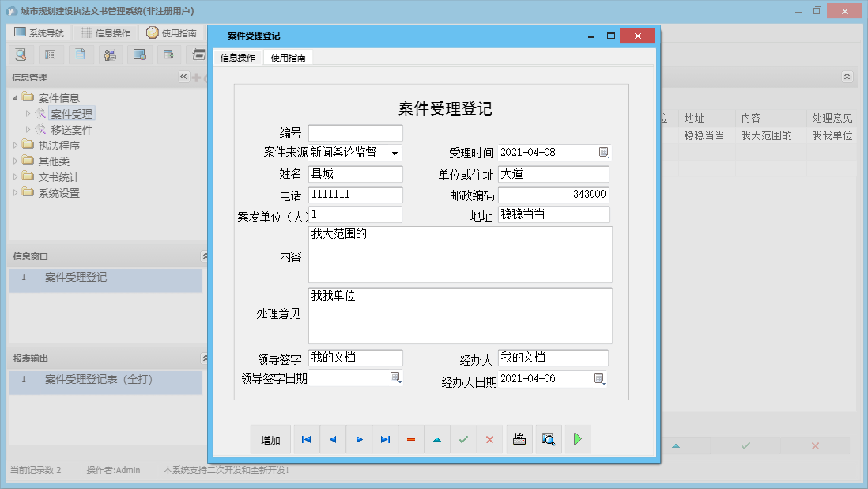
Task: Confirm the record with the green check icon
Action: pos(463,439)
